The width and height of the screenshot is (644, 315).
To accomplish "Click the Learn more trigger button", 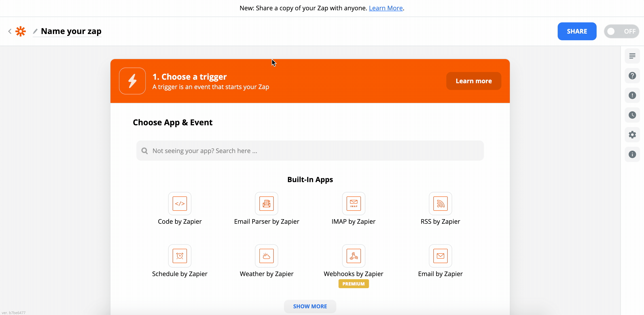I will tap(474, 81).
